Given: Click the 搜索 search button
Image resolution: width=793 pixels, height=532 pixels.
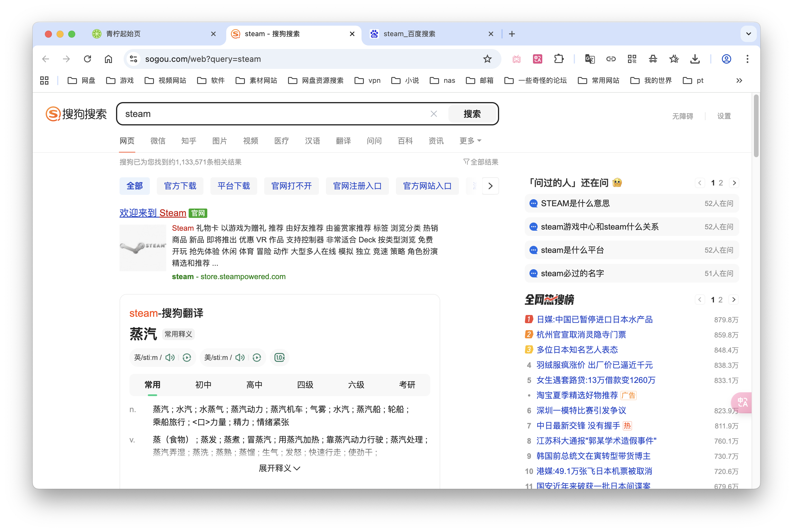Looking at the screenshot, I should [473, 114].
